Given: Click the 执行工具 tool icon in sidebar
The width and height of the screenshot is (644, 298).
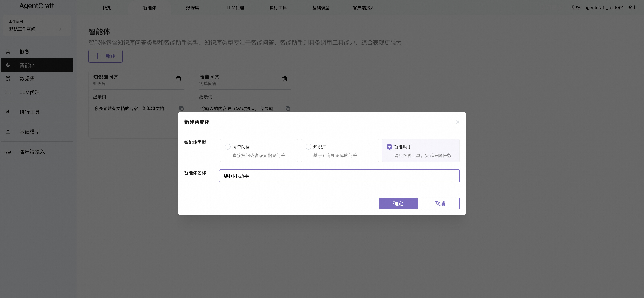Looking at the screenshot, I should click(8, 112).
